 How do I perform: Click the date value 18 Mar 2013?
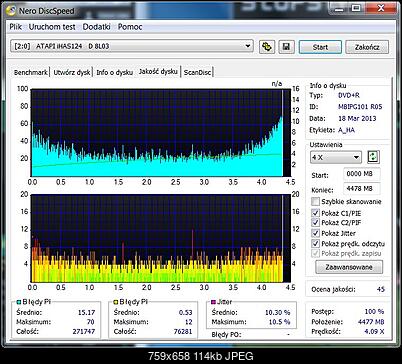357,118
